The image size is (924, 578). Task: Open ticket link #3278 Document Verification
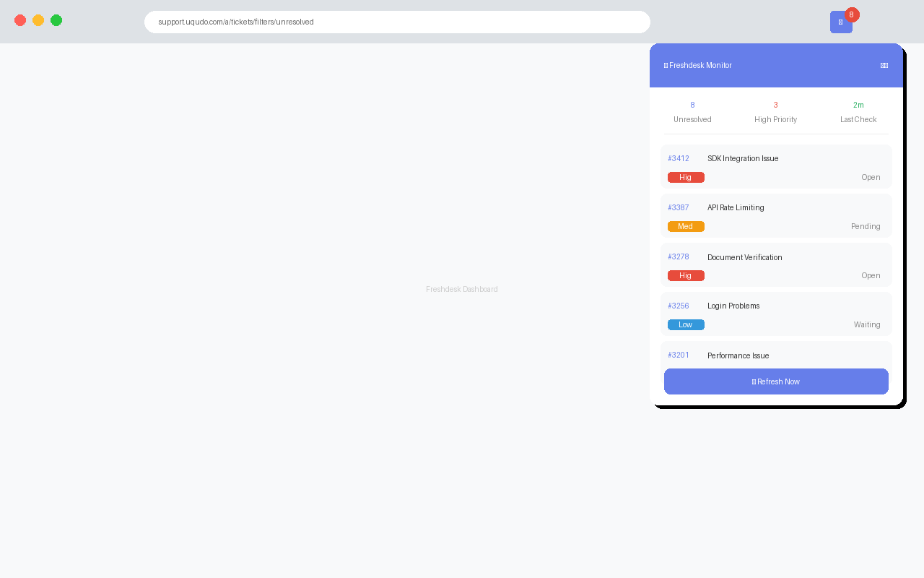point(678,256)
